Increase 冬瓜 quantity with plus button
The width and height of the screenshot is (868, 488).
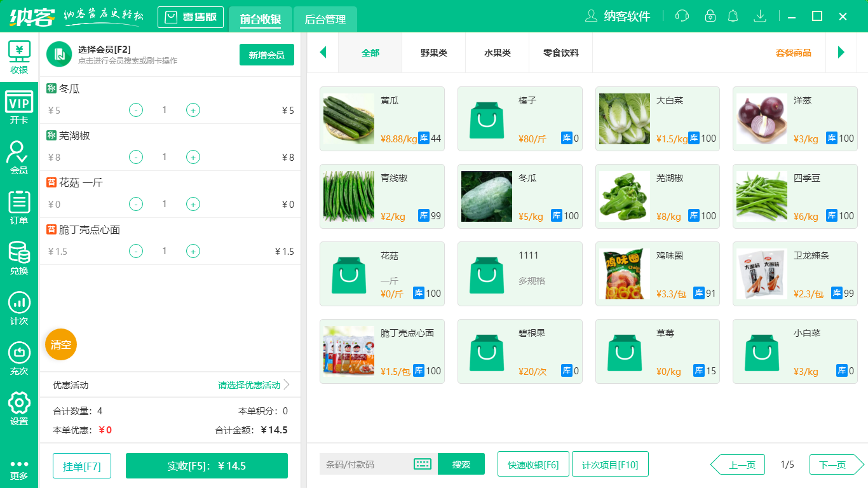[193, 110]
